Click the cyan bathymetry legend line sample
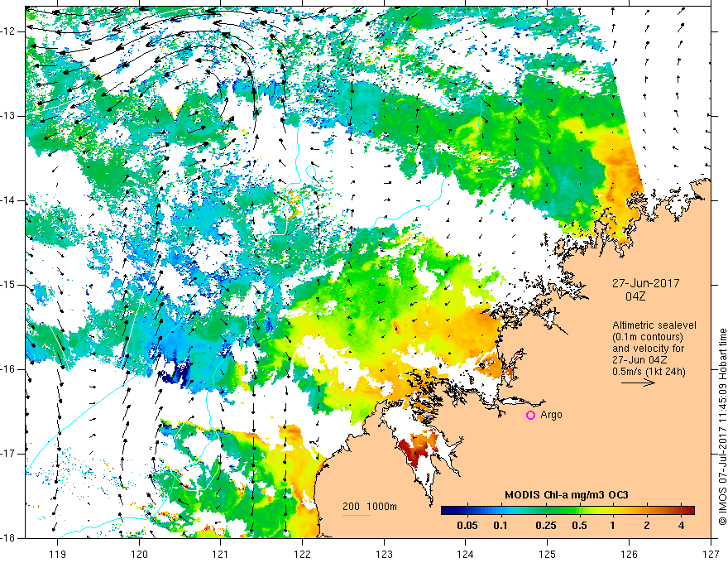This screenshot has height=563, width=728. click(x=357, y=515)
